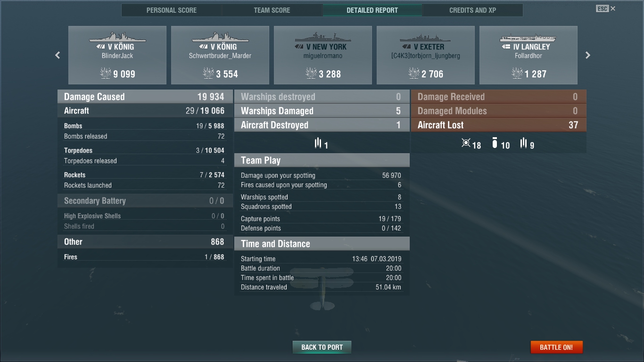Click the damage icon beside 9 099
The height and width of the screenshot is (362, 644).
point(106,73)
